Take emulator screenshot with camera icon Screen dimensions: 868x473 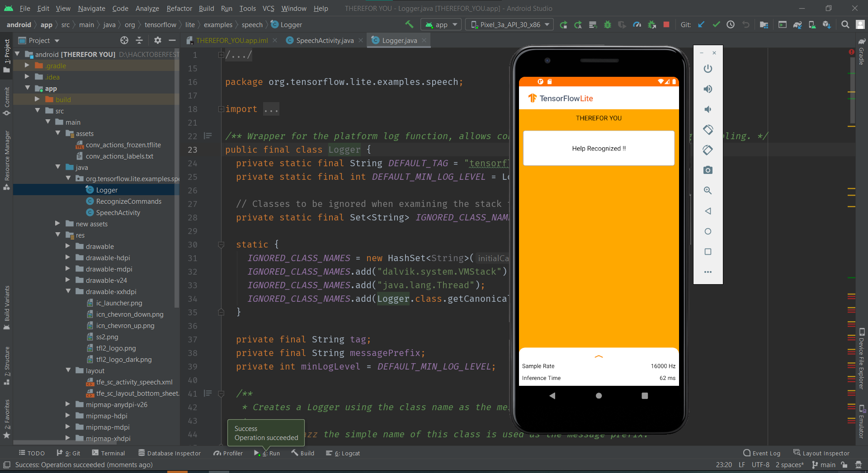tap(708, 170)
